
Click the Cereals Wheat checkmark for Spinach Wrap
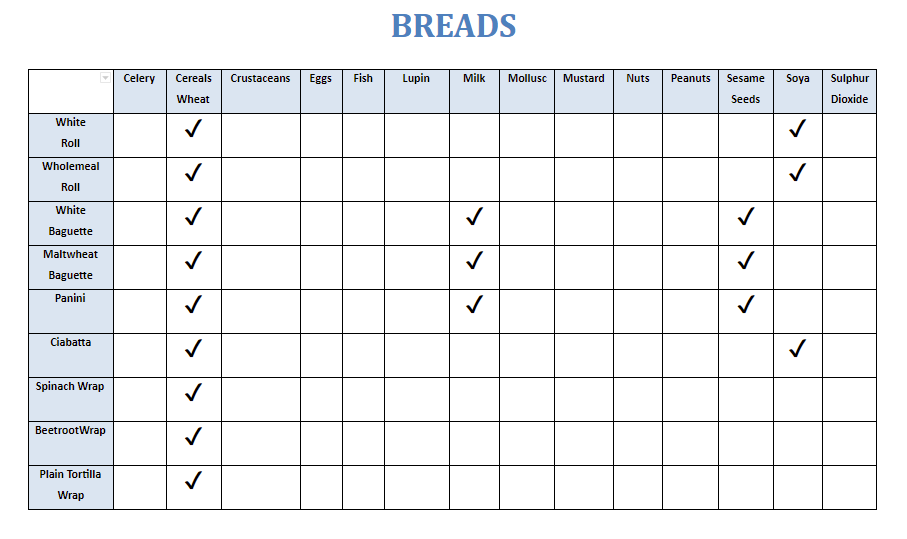pyautogui.click(x=193, y=392)
